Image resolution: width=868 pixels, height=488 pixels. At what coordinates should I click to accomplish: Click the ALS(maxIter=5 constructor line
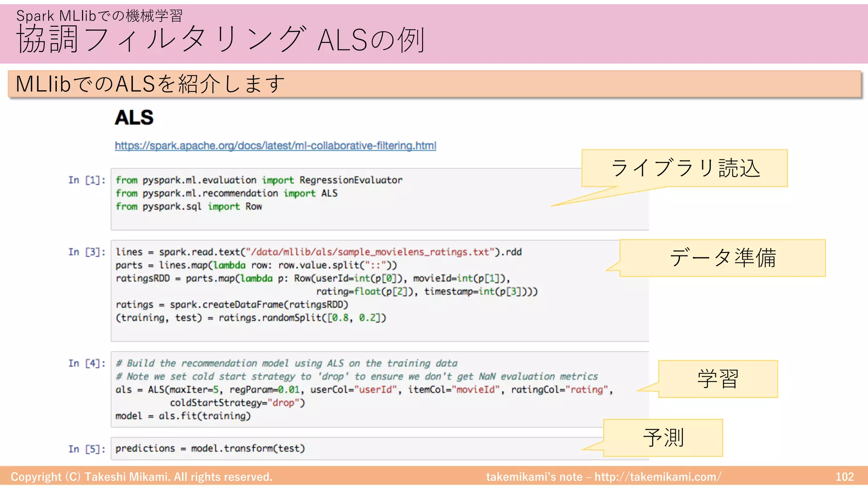(x=364, y=390)
